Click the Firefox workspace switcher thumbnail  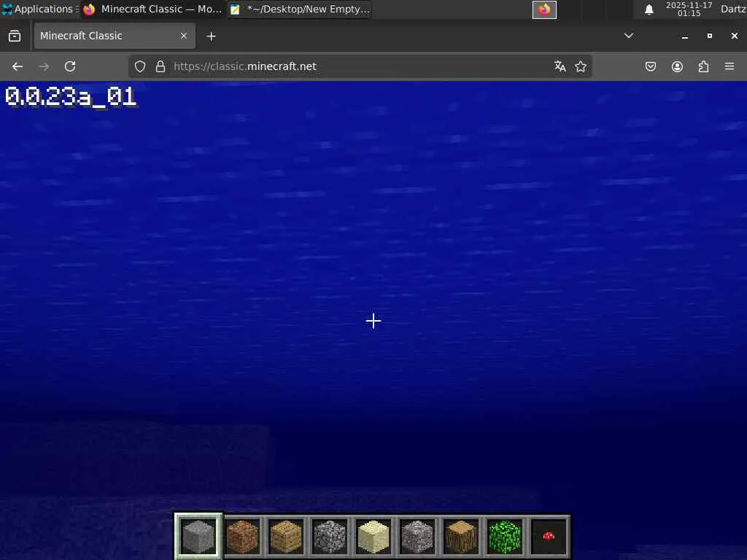pos(544,9)
